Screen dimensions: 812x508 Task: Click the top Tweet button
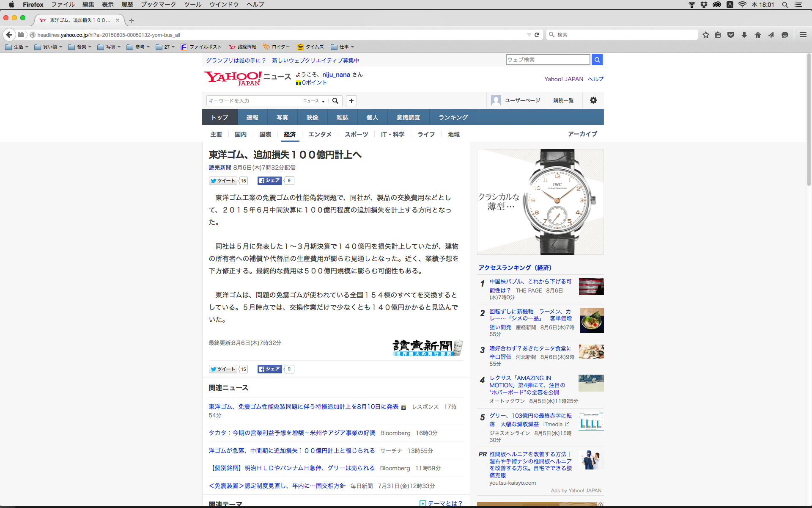click(x=223, y=181)
